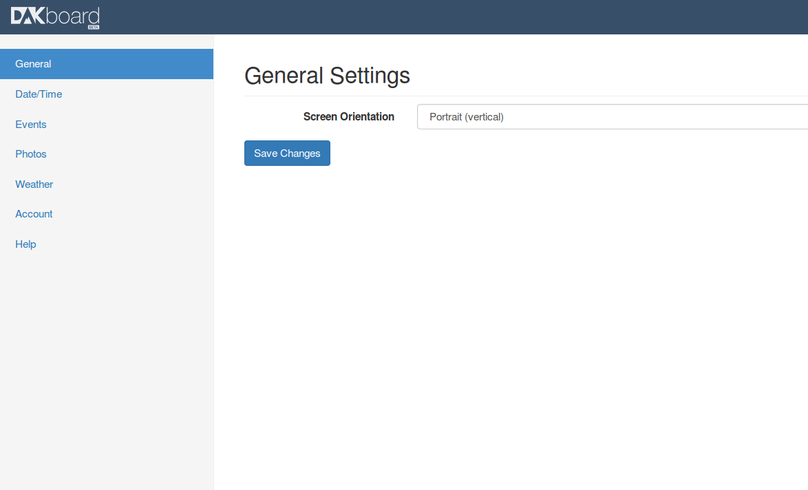Open the General settings section

pos(106,64)
